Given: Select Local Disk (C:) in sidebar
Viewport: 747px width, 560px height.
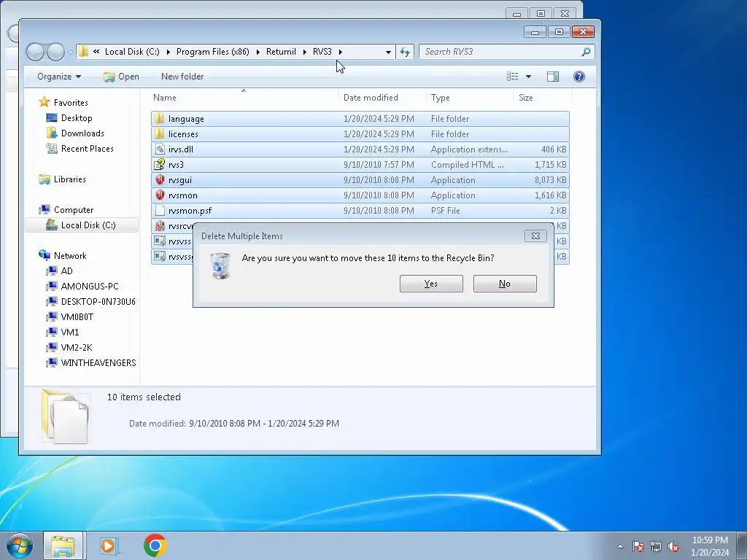Looking at the screenshot, I should [82, 225].
